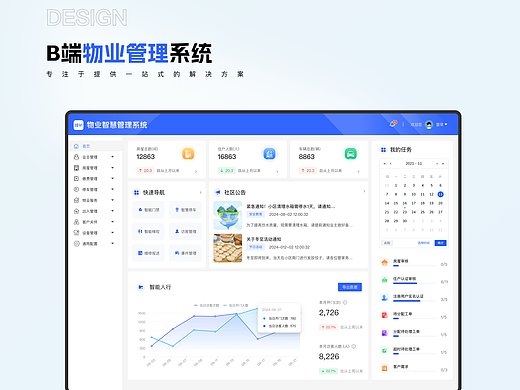
Task: Expand the 房屋管理 sidebar menu arrow
Action: (x=113, y=168)
